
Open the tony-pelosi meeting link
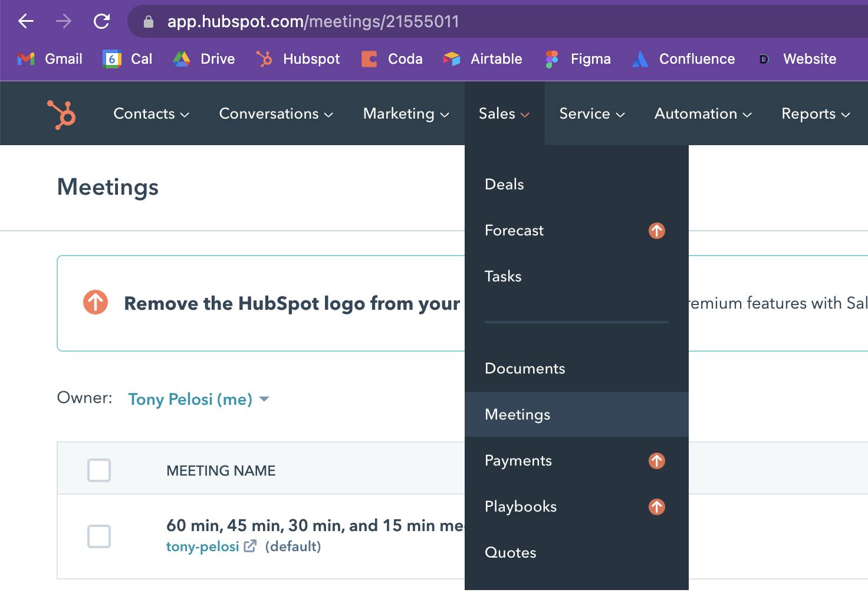click(203, 546)
